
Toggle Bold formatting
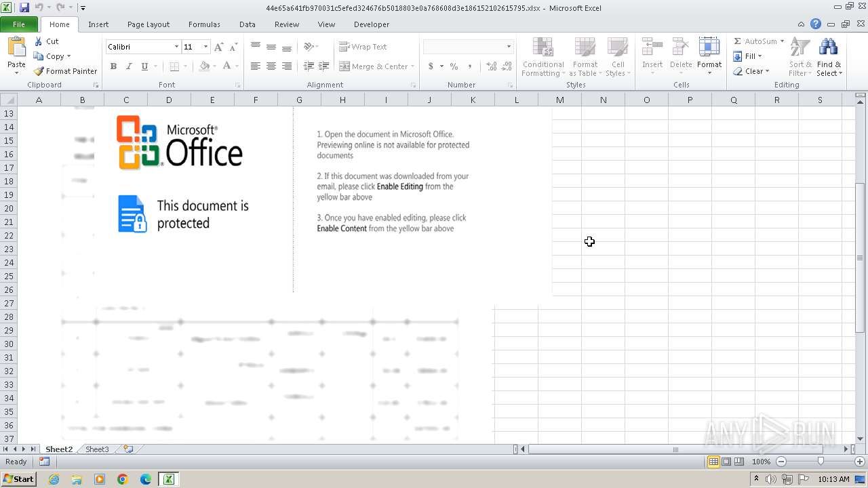point(113,66)
